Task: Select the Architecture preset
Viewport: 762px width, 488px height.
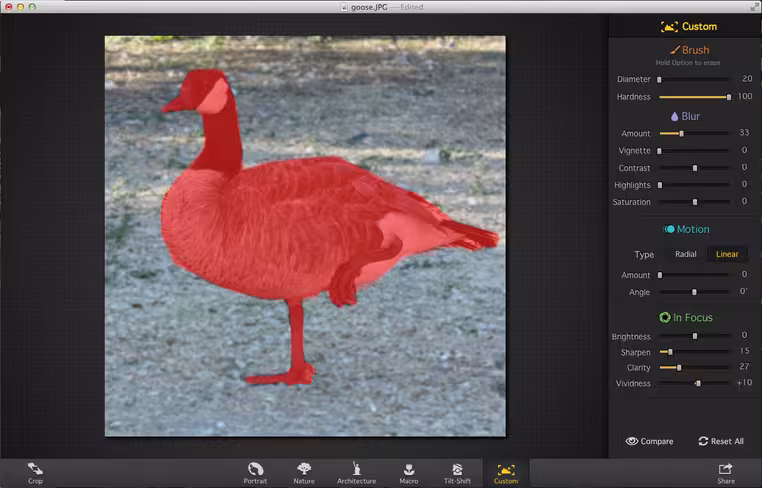Action: coord(357,473)
